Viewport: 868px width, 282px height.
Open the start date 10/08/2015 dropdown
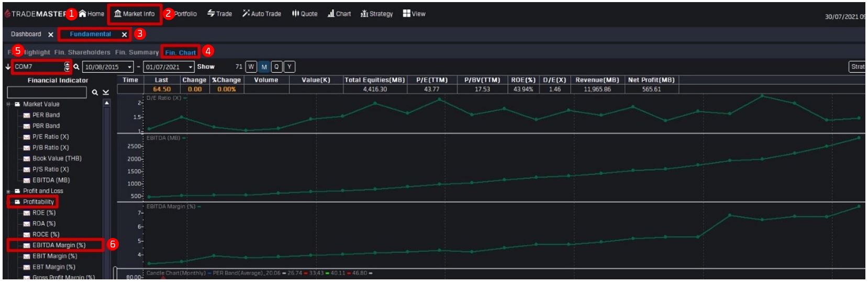coord(129,67)
